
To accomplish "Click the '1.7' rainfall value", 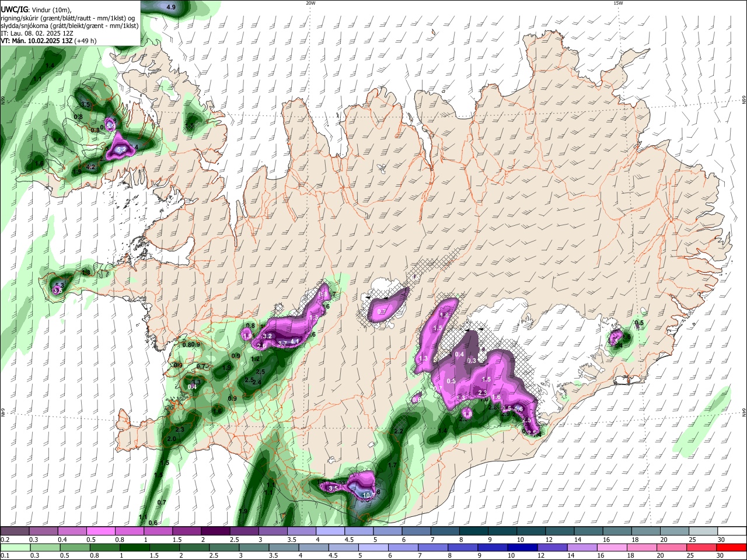I will tap(392, 465).
